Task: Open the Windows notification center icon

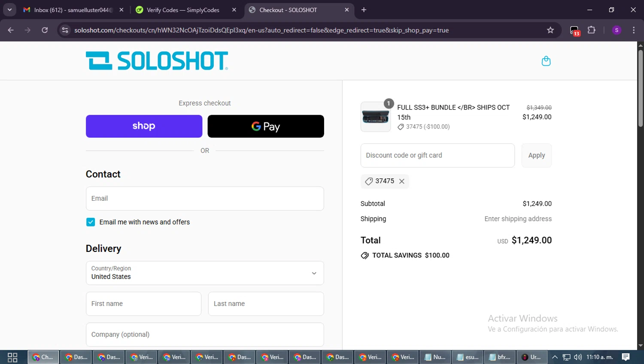Action: pos(626,357)
